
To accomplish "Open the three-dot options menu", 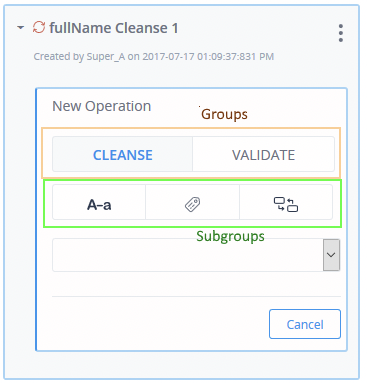I will pos(340,33).
